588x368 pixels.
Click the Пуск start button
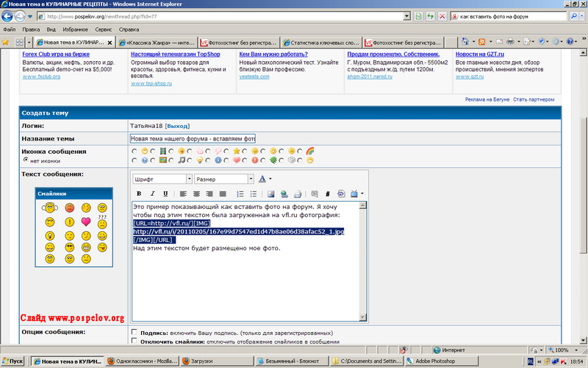tap(12, 361)
